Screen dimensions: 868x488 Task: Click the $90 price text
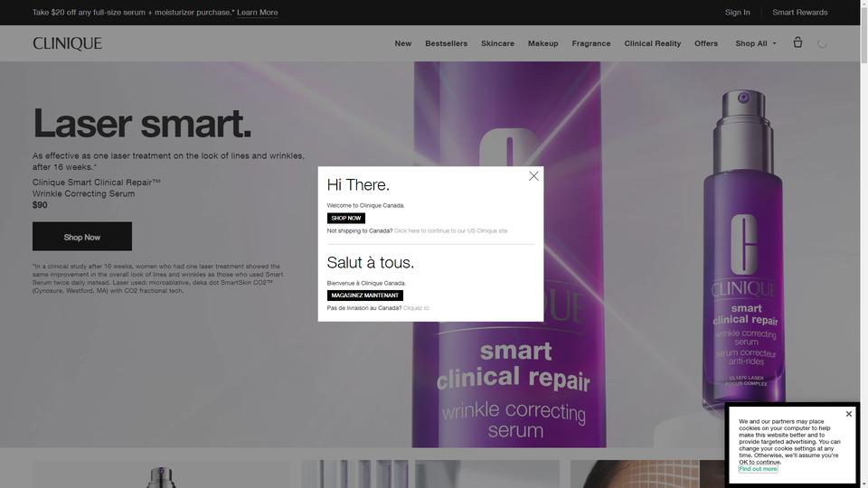tap(40, 205)
